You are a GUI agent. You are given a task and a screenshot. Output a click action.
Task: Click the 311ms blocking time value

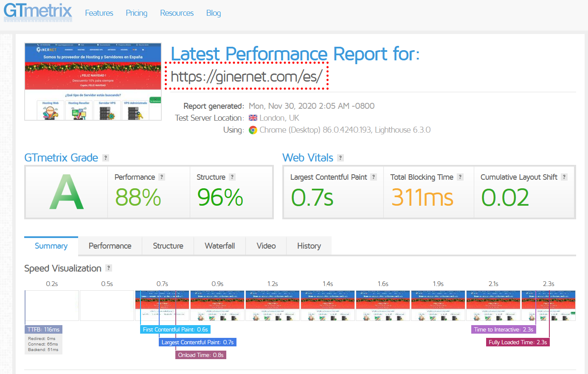pyautogui.click(x=422, y=198)
